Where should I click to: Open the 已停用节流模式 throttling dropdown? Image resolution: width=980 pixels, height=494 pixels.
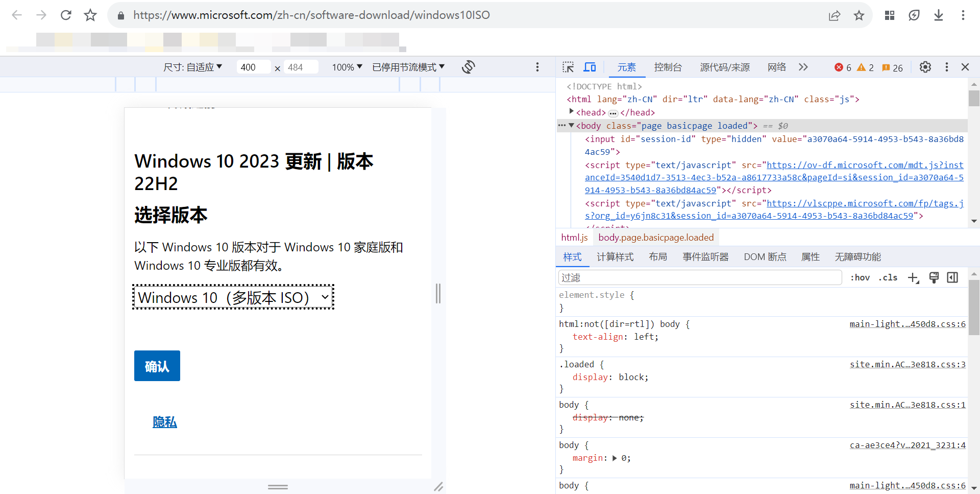point(409,67)
